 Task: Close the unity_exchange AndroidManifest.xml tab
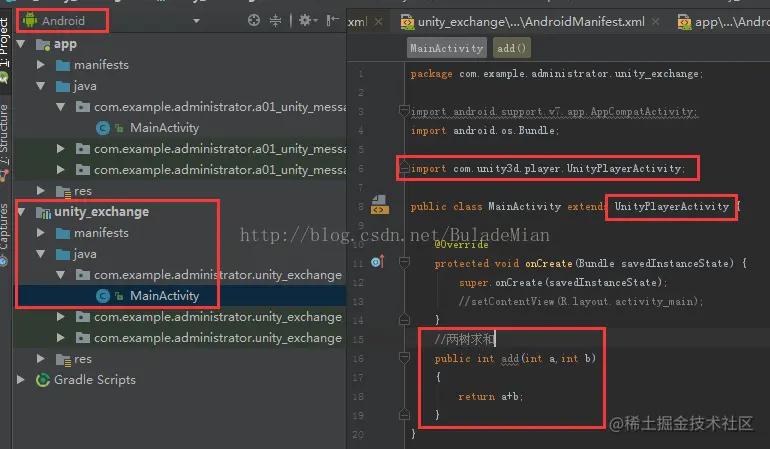pyautogui.click(x=656, y=22)
